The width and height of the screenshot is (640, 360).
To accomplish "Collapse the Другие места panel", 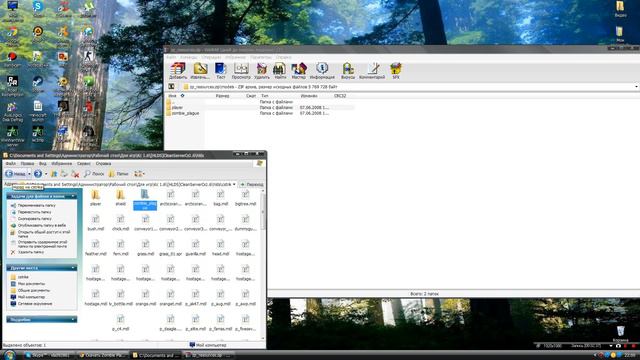I will click(x=73, y=268).
